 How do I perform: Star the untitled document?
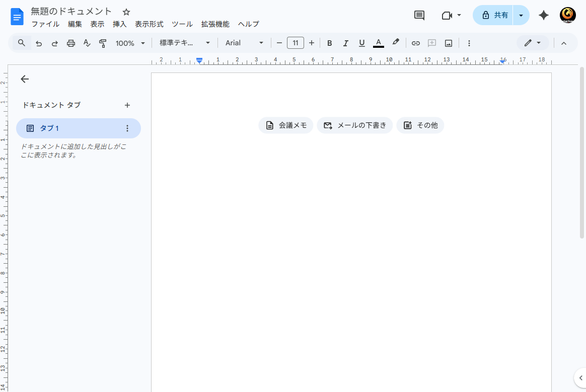126,12
